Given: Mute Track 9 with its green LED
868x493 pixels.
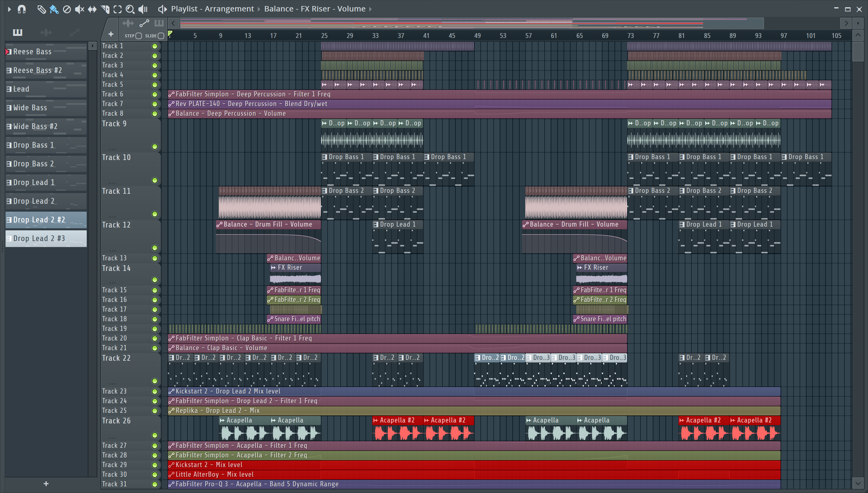Looking at the screenshot, I should pos(155,146).
